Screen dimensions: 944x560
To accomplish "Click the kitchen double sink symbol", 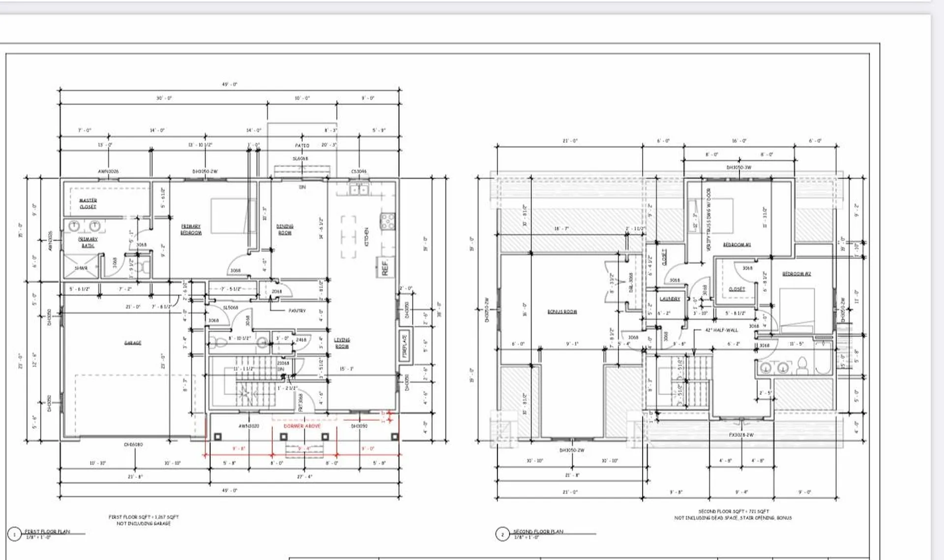I will point(359,190).
